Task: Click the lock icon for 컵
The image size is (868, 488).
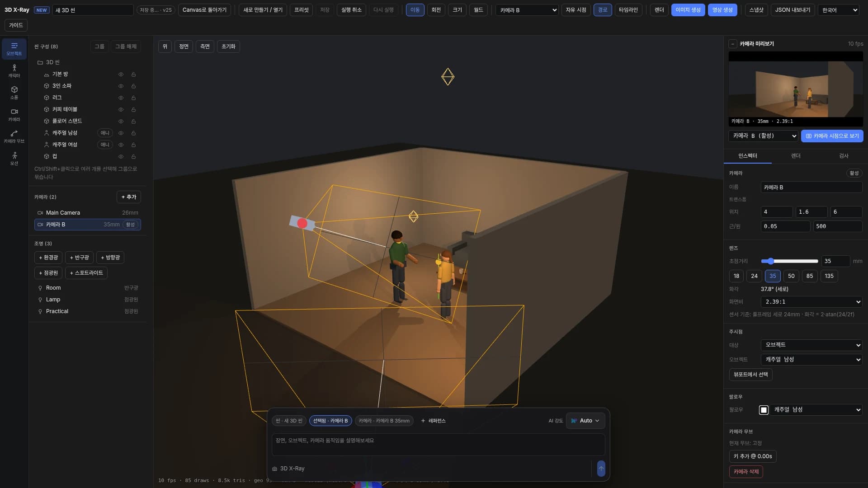Action: (x=133, y=156)
